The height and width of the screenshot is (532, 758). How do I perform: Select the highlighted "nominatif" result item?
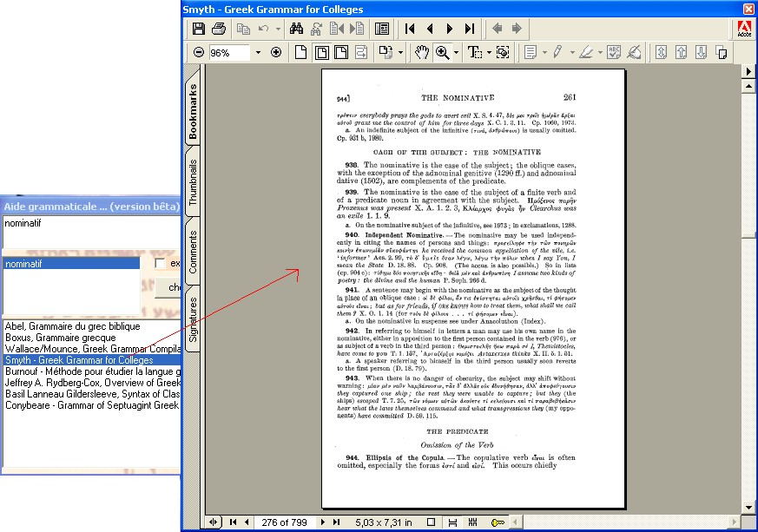point(71,263)
